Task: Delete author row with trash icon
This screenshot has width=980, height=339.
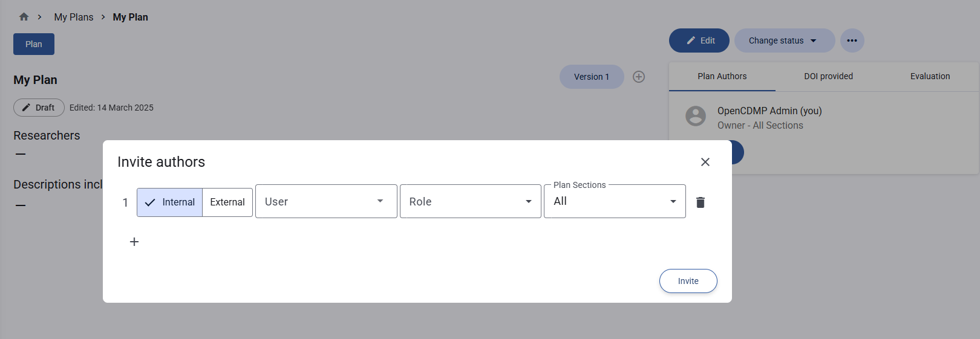Action: click(x=701, y=202)
